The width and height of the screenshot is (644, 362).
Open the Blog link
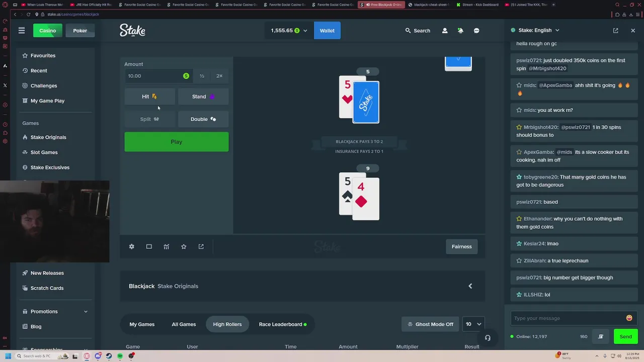(x=55, y=326)
